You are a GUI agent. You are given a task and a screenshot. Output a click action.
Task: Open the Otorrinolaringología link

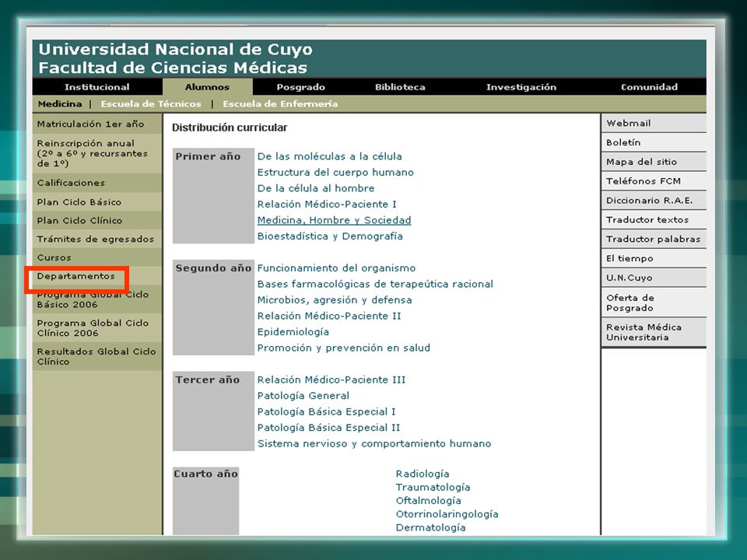click(447, 514)
